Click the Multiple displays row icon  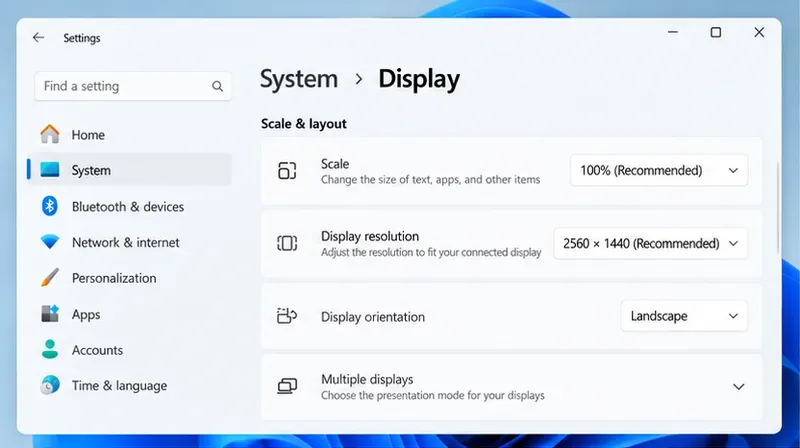(x=287, y=386)
